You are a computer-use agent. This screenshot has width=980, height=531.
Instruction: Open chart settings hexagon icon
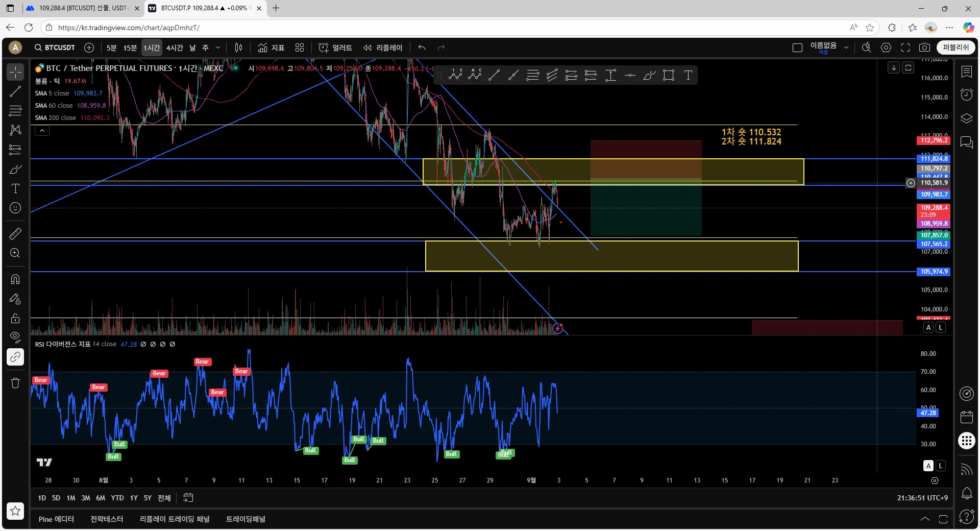pyautogui.click(x=886, y=47)
